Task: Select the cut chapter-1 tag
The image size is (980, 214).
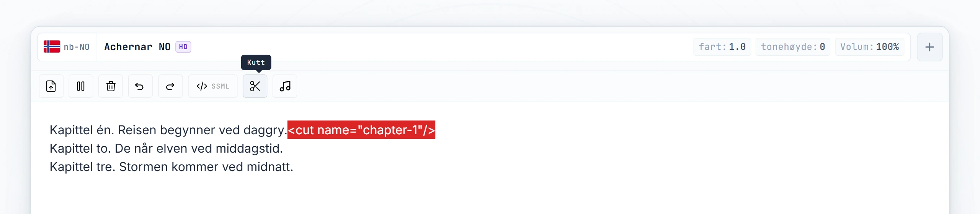Action: coord(361,130)
